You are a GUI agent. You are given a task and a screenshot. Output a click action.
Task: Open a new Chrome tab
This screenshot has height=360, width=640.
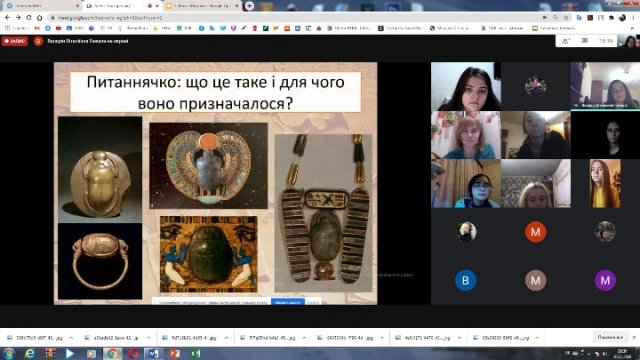click(249, 6)
